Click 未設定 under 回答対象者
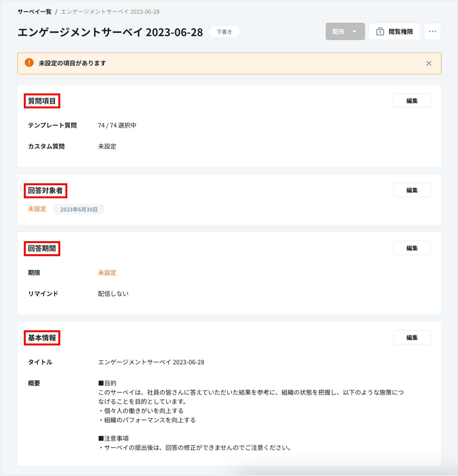The image size is (458, 476). pos(37,209)
